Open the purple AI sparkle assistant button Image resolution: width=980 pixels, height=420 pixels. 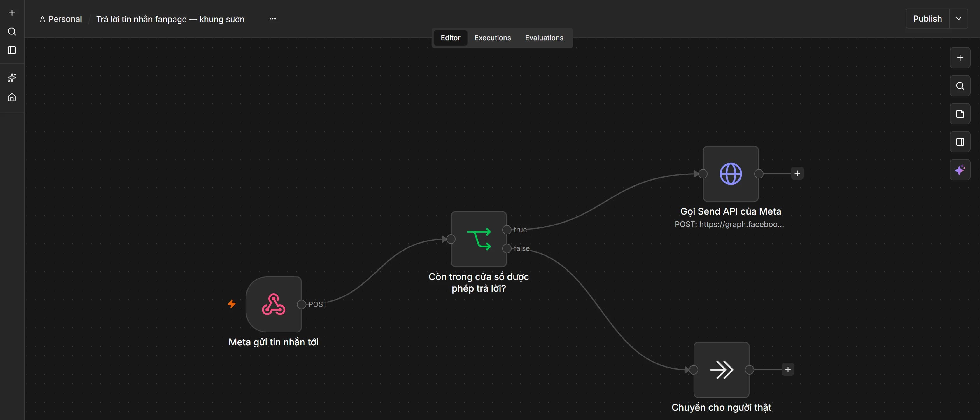point(960,170)
